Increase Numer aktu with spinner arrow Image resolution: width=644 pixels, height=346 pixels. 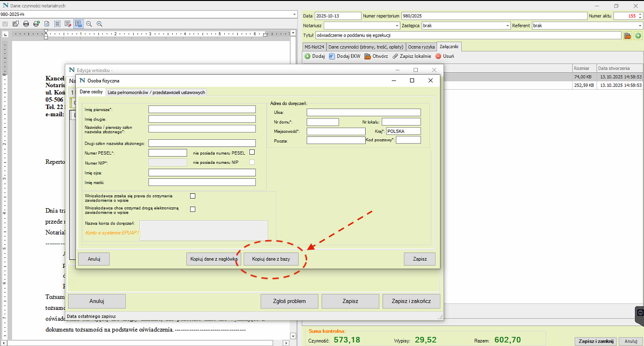[x=640, y=14]
